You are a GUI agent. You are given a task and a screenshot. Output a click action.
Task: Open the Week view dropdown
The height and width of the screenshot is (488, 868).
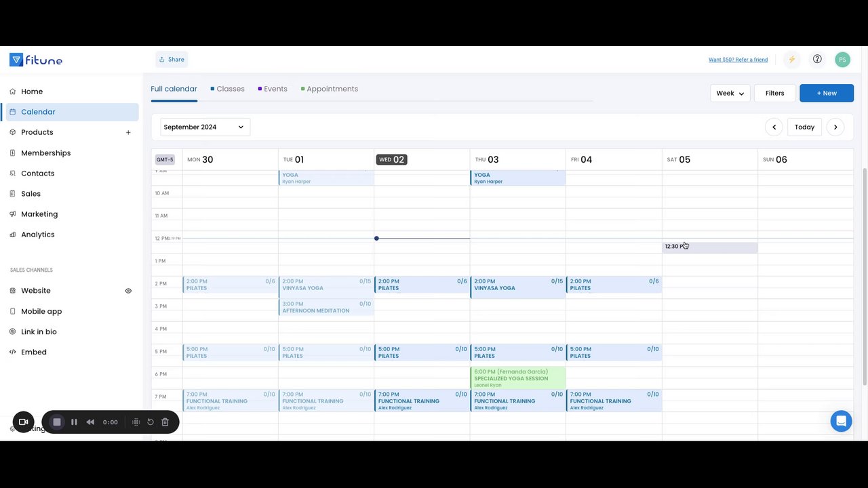(x=730, y=94)
